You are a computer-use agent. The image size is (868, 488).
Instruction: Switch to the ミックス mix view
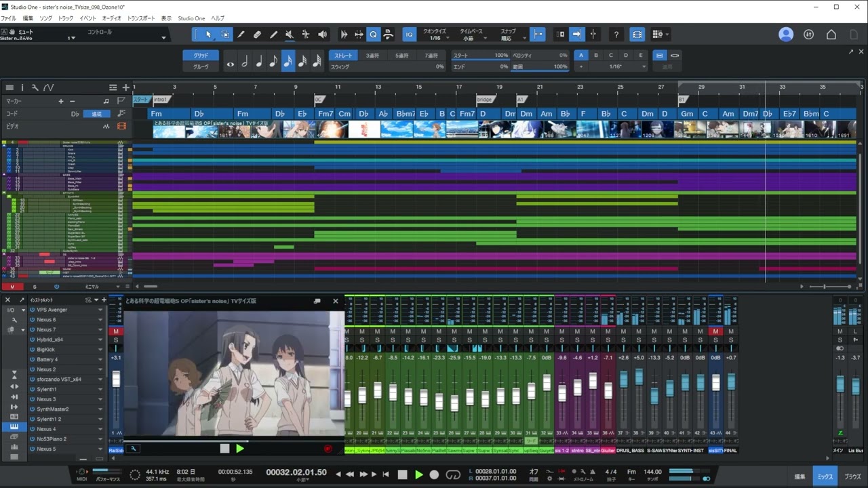(825, 476)
